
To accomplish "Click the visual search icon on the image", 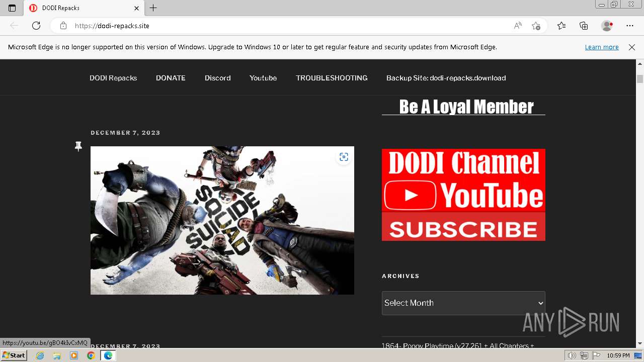I will pos(344,157).
